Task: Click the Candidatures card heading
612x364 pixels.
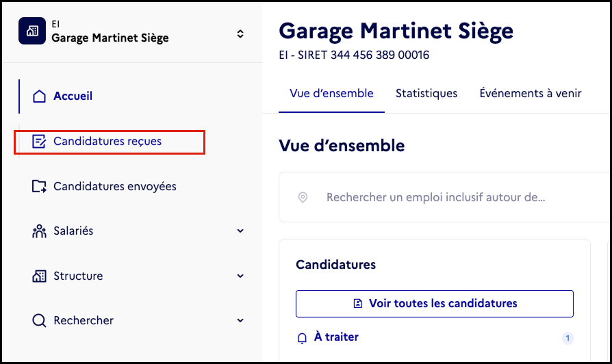Action: coord(335,265)
